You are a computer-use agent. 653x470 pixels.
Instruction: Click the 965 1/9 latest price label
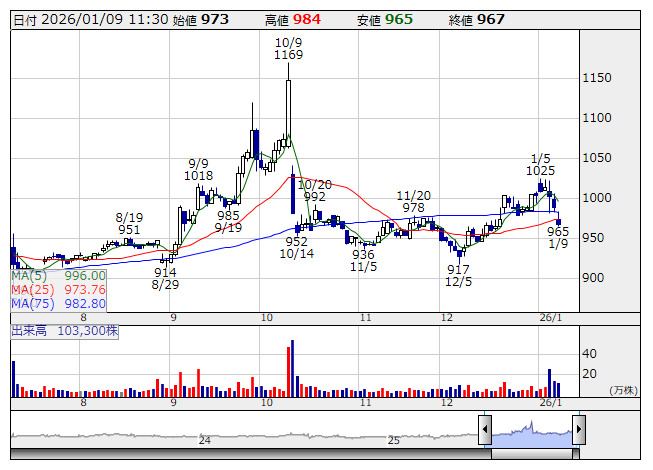click(x=558, y=238)
